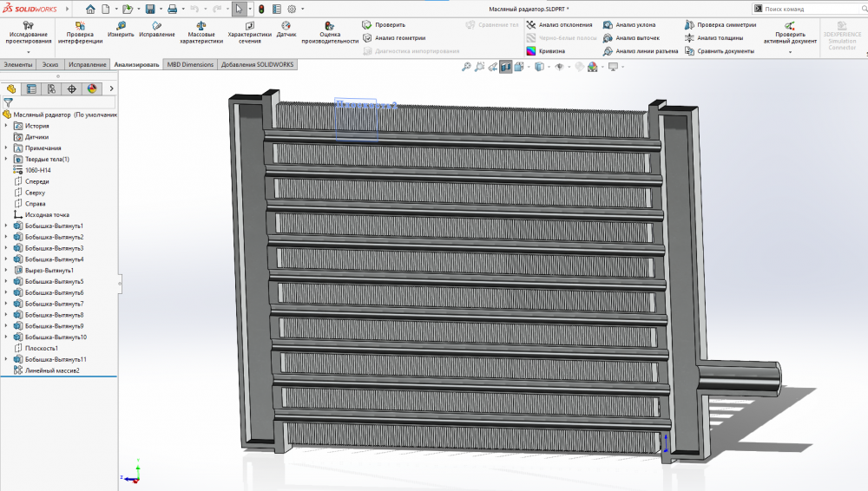Run Анализ толщины
Image resolution: width=868 pixels, height=491 pixels.
tap(714, 38)
